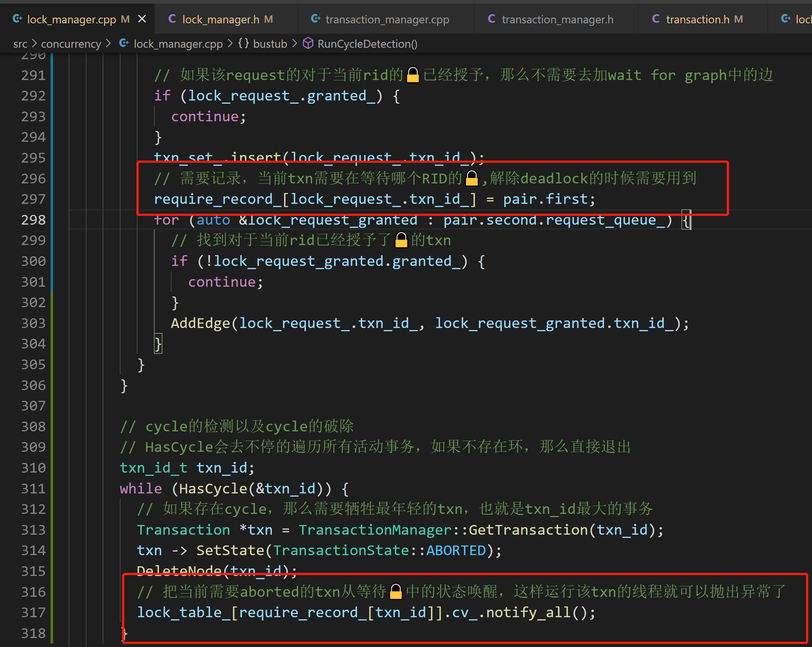Click C icon on transaction.h tab
The width and height of the screenshot is (812, 647).
[x=656, y=19]
